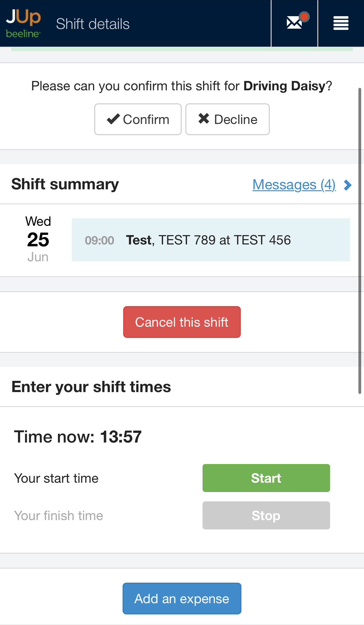The image size is (364, 625).
Task: Open the envelope messages icon in header
Action: (294, 23)
